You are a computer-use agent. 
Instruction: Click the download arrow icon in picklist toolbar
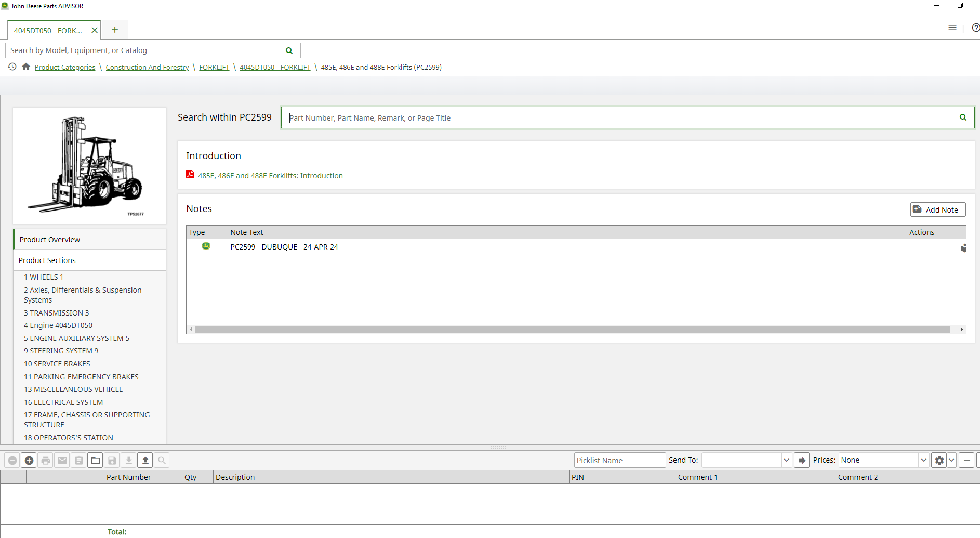[x=129, y=461]
